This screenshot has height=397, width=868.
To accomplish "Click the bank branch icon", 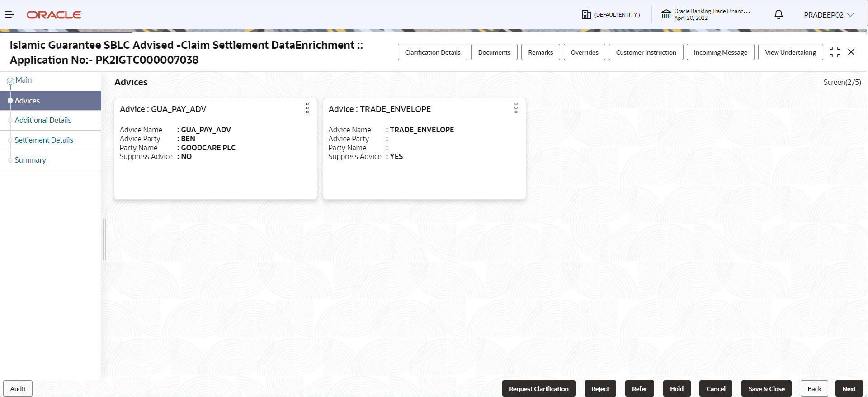I will [x=666, y=15].
